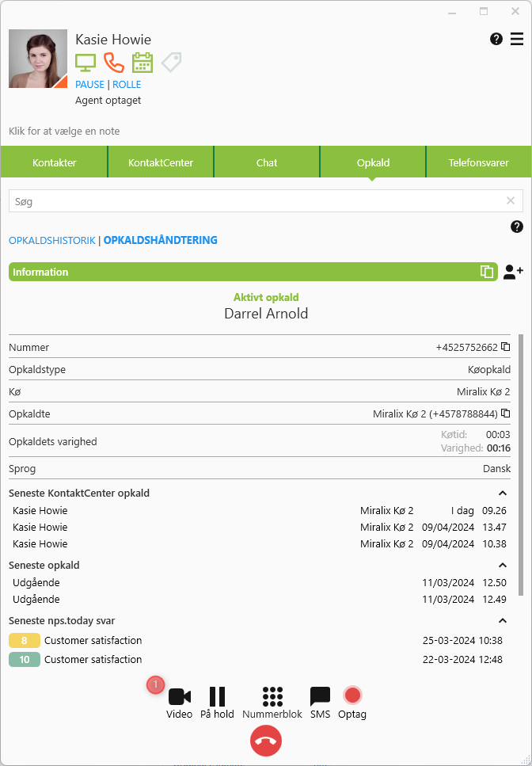Toggle Optag call recording
532x766 pixels.
pyautogui.click(x=352, y=697)
